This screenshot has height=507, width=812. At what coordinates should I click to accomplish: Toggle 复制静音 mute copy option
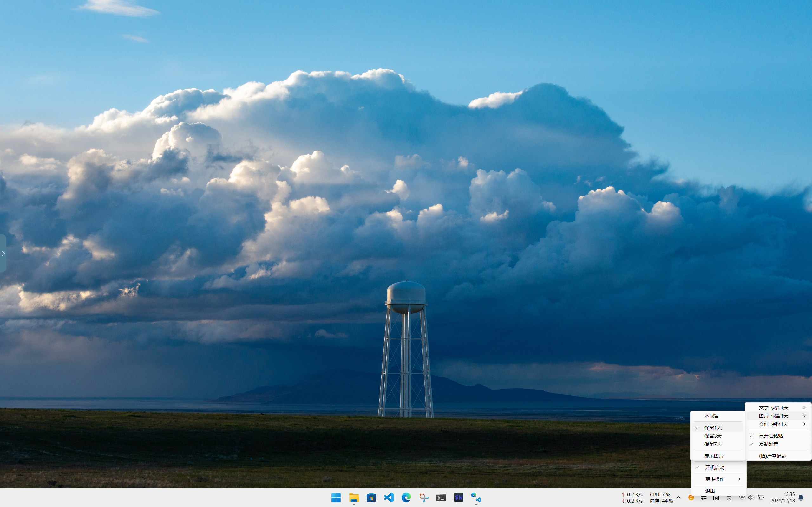point(768,444)
